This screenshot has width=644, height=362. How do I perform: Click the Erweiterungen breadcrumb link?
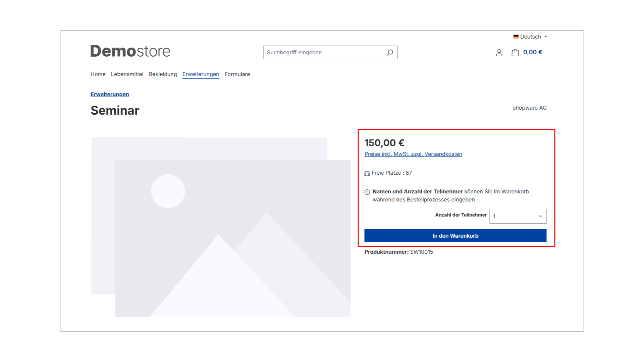click(x=110, y=95)
